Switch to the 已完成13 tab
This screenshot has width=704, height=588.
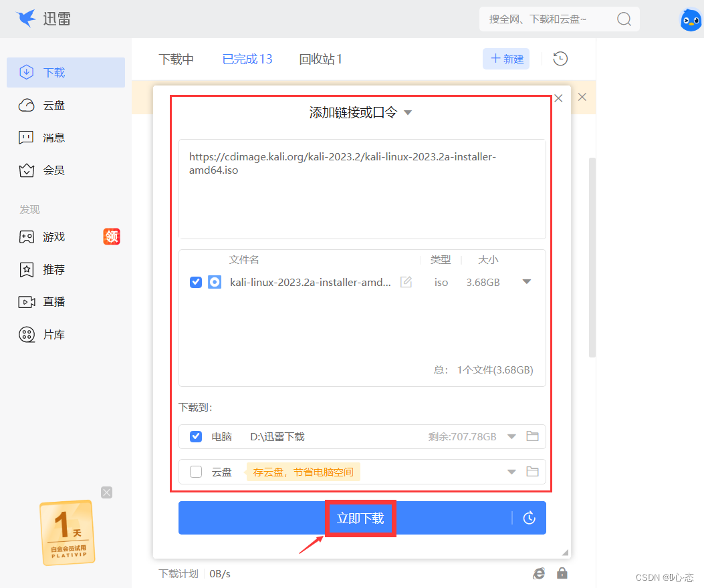pyautogui.click(x=247, y=59)
